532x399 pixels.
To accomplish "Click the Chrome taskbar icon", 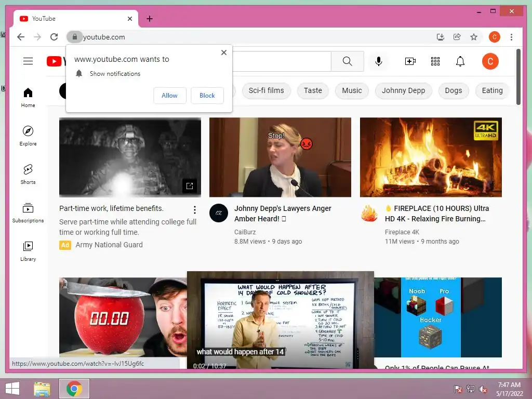I will click(x=74, y=389).
